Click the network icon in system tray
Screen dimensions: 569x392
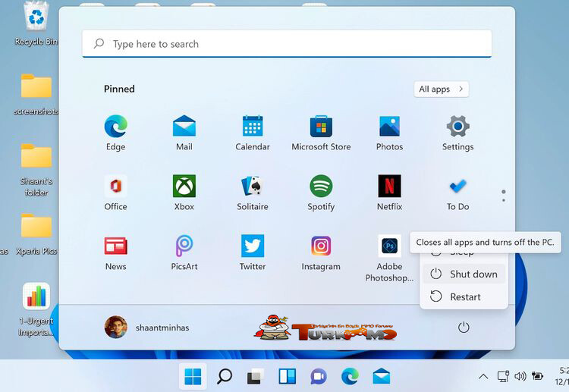[503, 376]
